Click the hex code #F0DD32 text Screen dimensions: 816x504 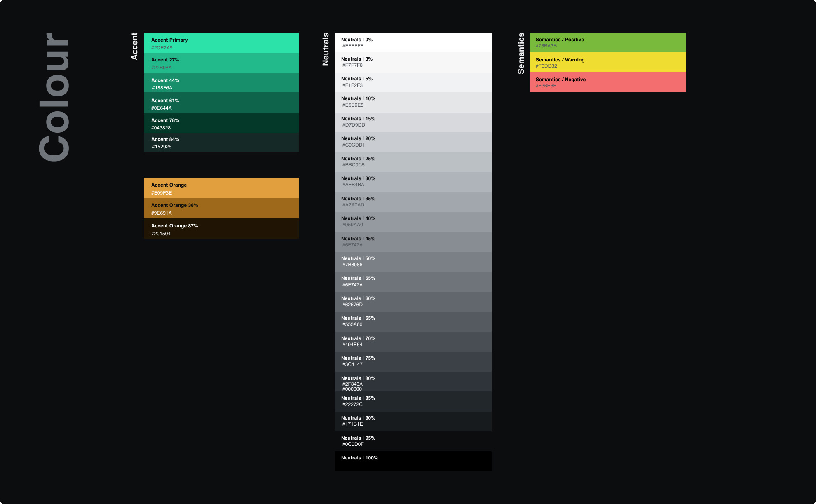(546, 66)
